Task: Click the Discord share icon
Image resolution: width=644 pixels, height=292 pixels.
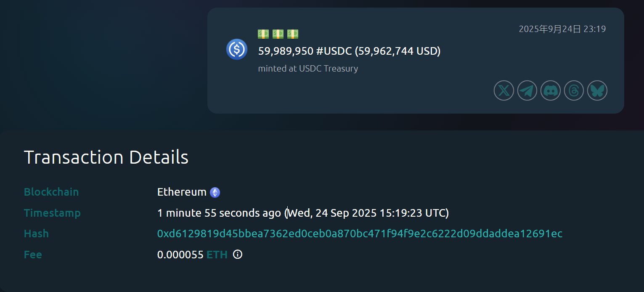Action: pyautogui.click(x=550, y=90)
